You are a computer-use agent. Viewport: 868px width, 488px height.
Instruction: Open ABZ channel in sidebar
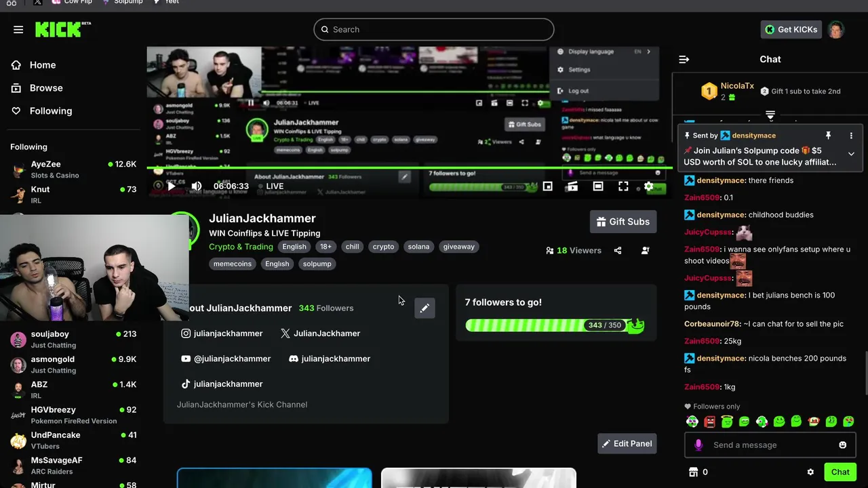[x=73, y=390]
